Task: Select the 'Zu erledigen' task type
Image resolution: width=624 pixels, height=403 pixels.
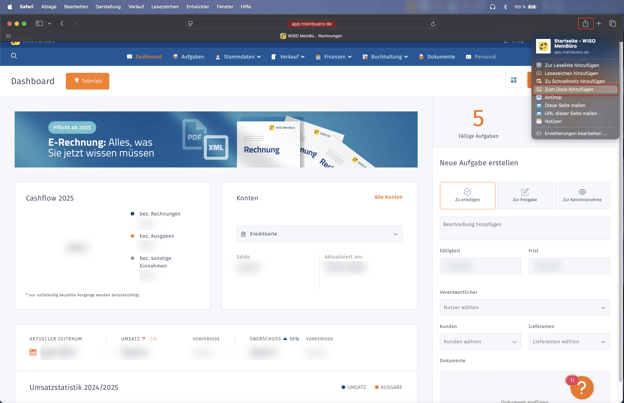Action: click(x=467, y=195)
